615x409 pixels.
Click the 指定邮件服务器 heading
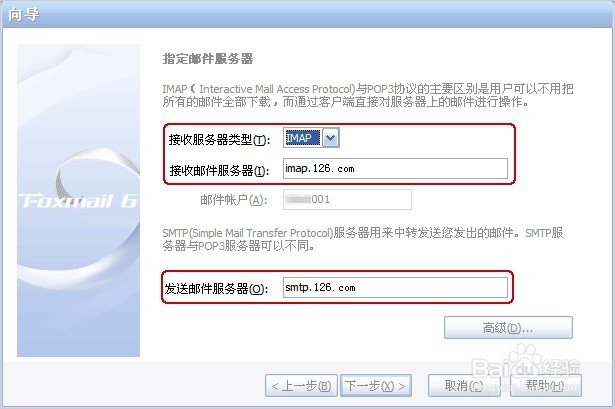(x=208, y=59)
